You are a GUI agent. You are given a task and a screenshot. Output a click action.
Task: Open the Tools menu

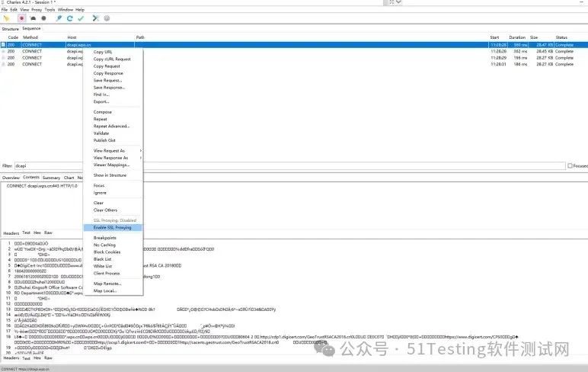coord(50,10)
